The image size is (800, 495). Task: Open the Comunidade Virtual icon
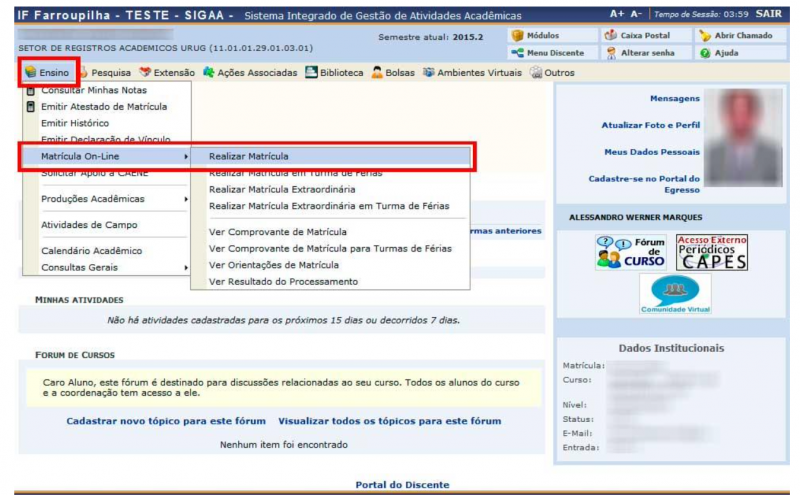tap(675, 295)
